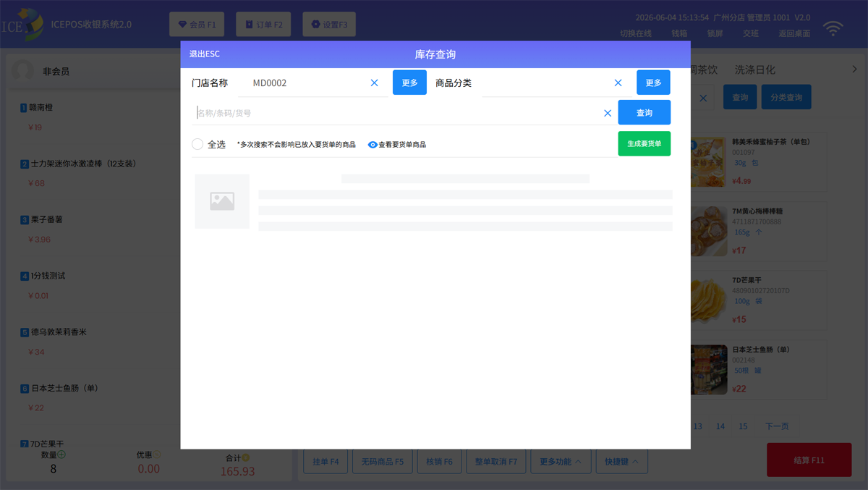Viewport: 868px width, 490px height.
Task: Click thumbnail of 韩美禾蜂蜜柚子茶
Action: pos(708,162)
